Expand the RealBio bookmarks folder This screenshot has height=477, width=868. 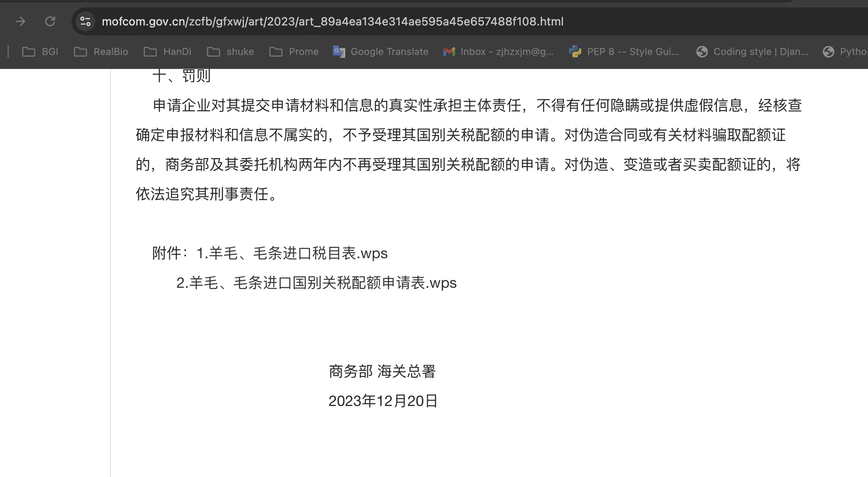click(101, 52)
